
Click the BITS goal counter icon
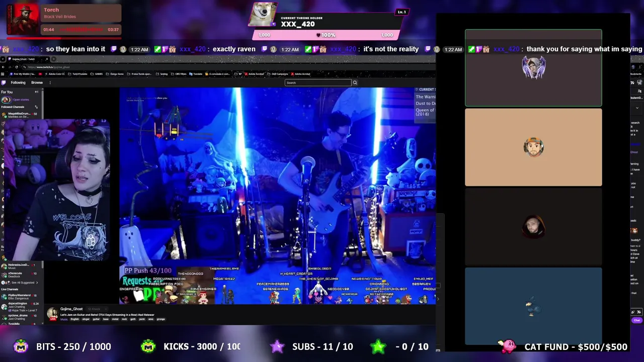[x=21, y=346]
